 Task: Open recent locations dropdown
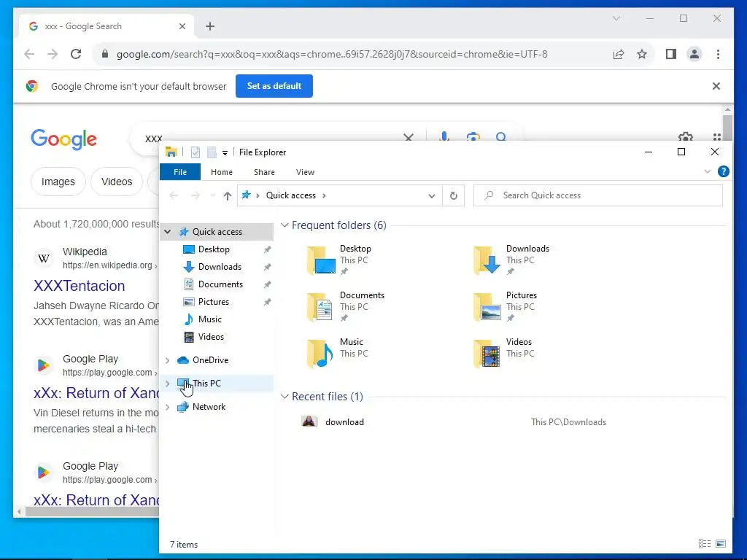212,195
